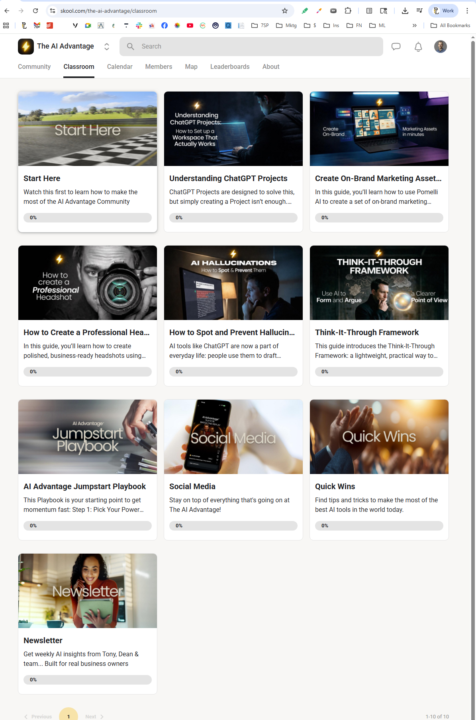Bookmark page with the star icon

pyautogui.click(x=285, y=11)
